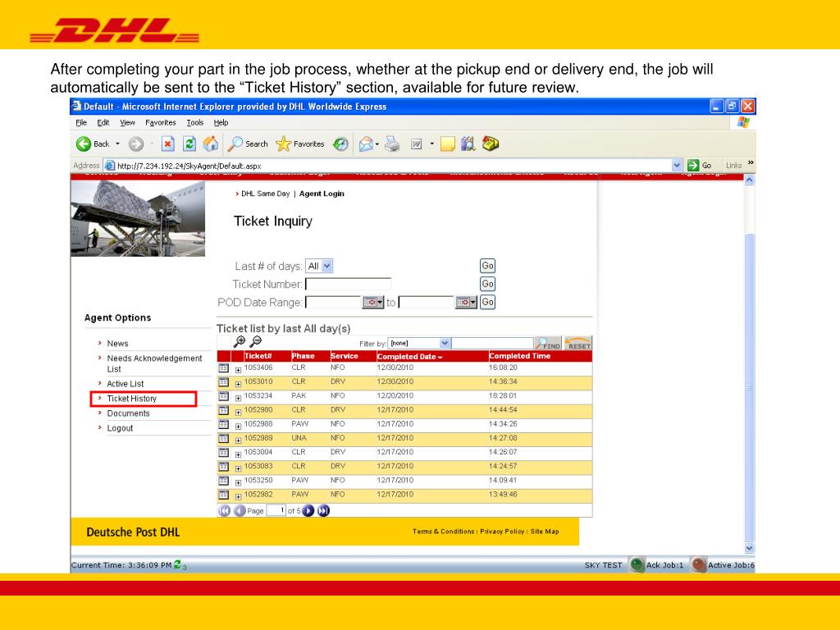840x630 pixels.
Task: Open the Edit menu
Action: click(x=103, y=123)
